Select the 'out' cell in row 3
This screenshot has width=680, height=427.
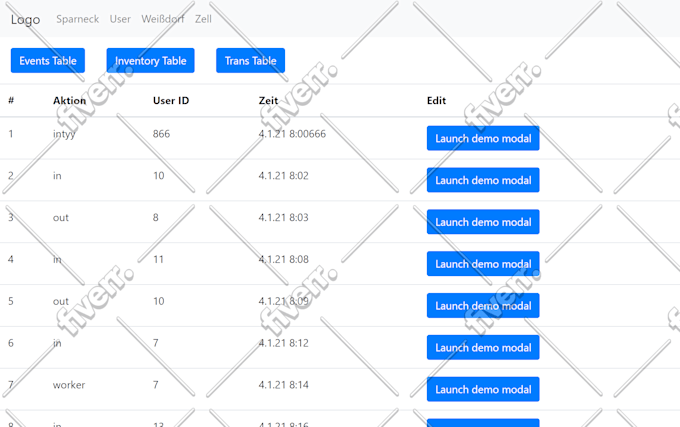coord(61,218)
